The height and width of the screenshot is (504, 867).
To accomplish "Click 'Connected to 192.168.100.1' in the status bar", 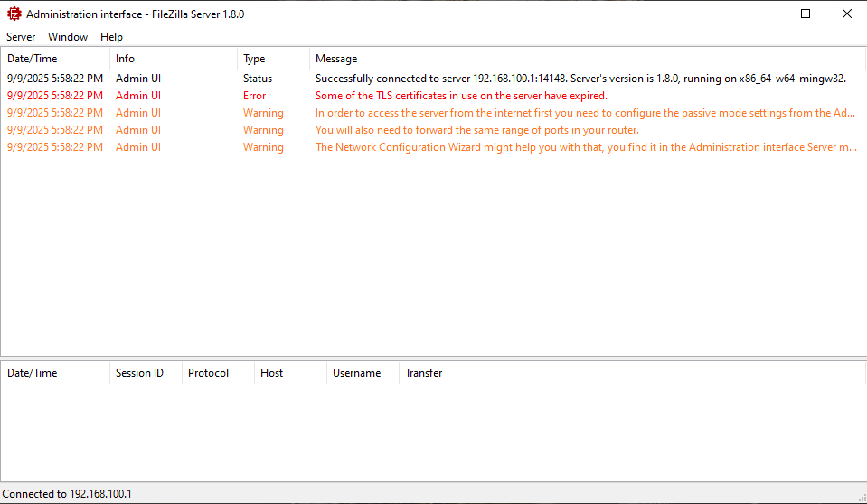I will coord(67,494).
